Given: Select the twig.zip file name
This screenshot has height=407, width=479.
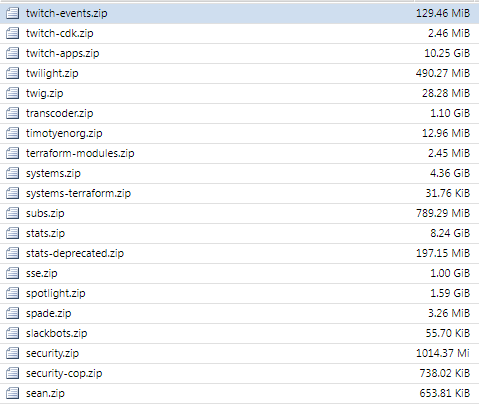Looking at the screenshot, I should (x=45, y=93).
